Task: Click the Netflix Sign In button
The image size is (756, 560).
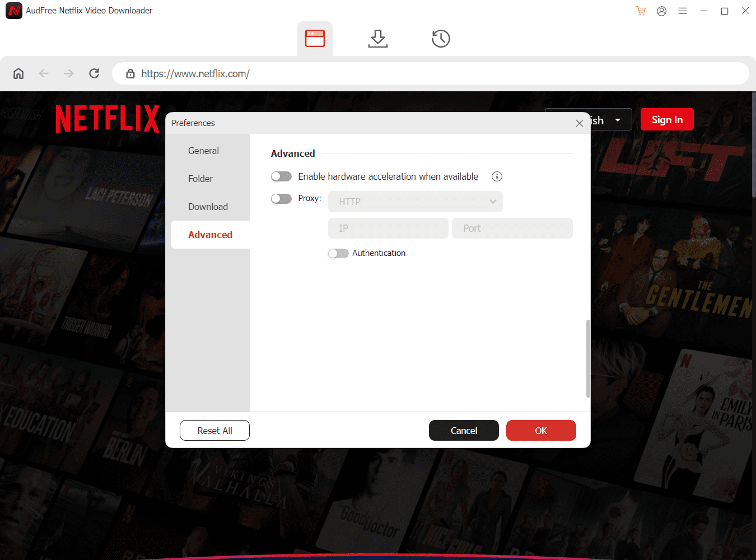Action: pos(667,119)
